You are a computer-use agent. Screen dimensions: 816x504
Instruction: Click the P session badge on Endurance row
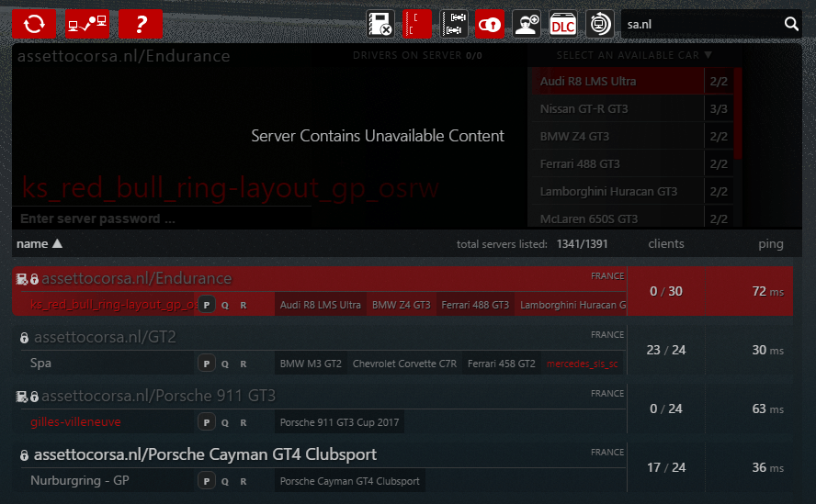pyautogui.click(x=207, y=305)
